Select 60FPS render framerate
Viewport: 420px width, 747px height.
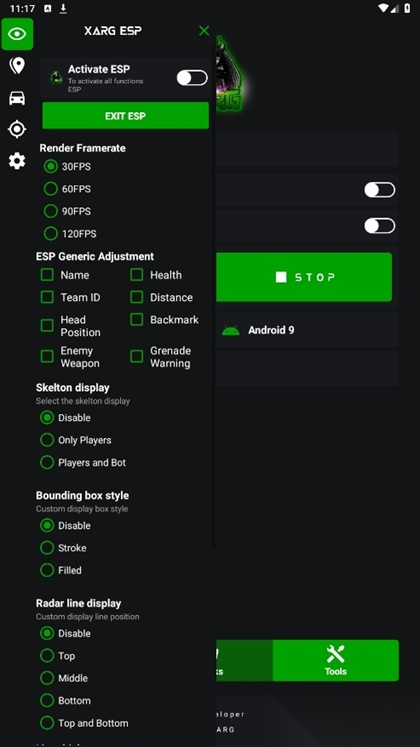tap(50, 189)
